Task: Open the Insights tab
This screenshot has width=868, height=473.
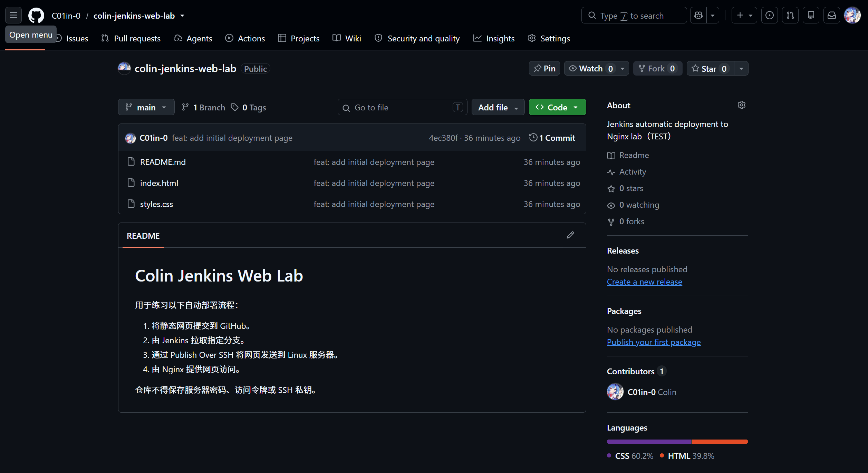Action: (x=494, y=38)
